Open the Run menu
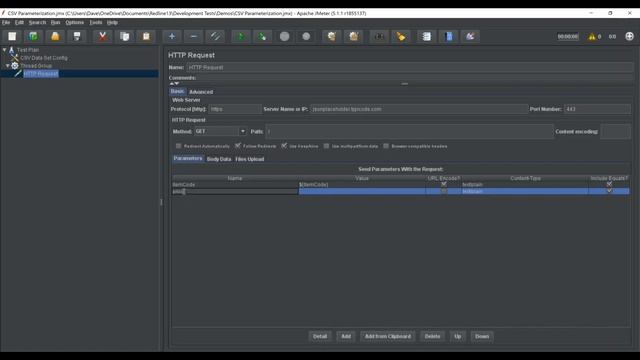Viewport: 640px width, 360px height. coord(56,22)
